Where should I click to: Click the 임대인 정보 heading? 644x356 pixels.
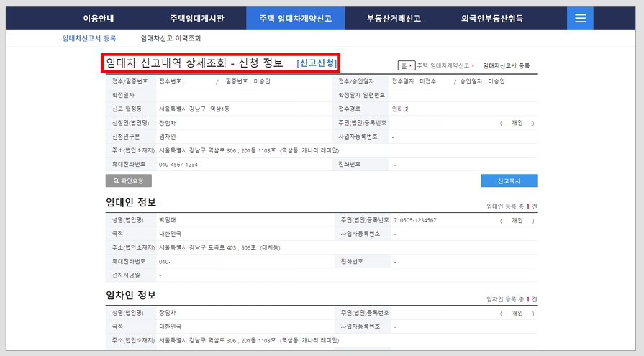[x=131, y=202]
